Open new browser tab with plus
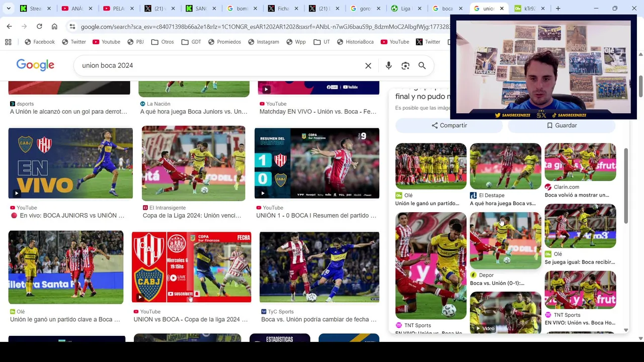This screenshot has width=644, height=362. coord(558,8)
